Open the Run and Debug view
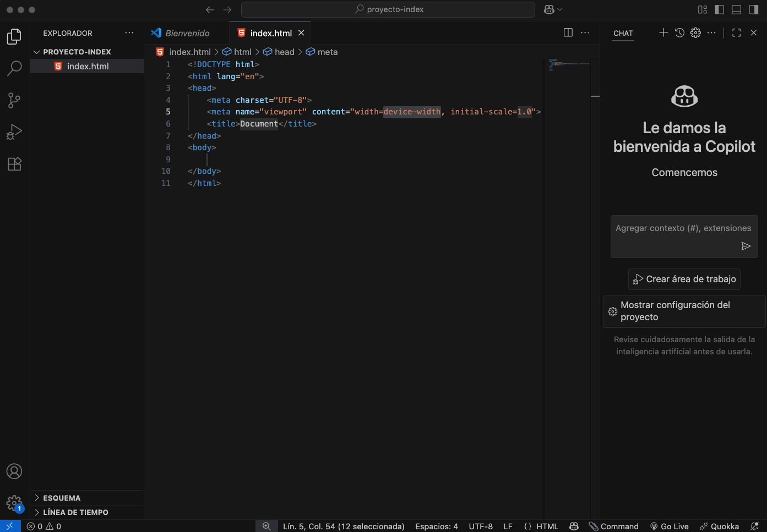 [14, 132]
